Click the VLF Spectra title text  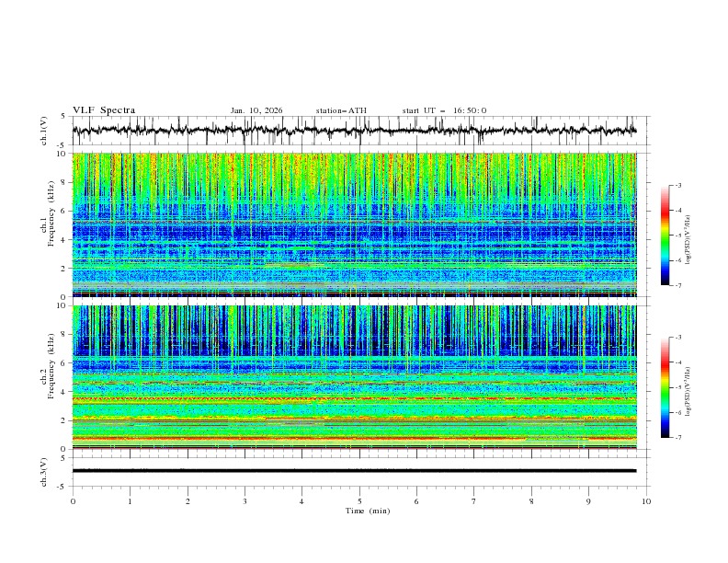tap(104, 110)
